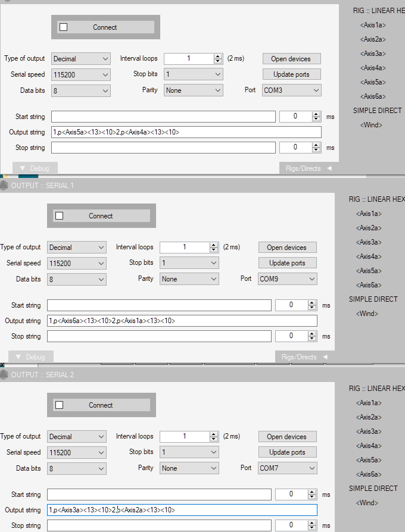
Task: Increase Stop string ms value in SERIAL 2
Action: [312, 522]
